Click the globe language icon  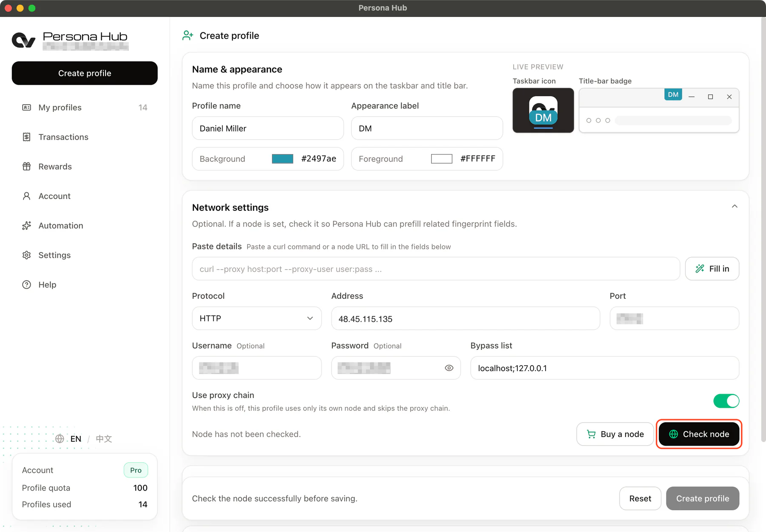pyautogui.click(x=60, y=439)
